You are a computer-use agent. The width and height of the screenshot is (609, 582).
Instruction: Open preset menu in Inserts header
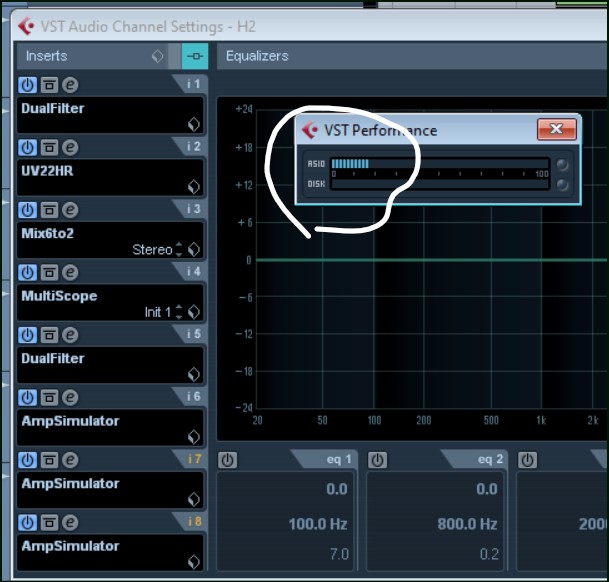[x=157, y=56]
